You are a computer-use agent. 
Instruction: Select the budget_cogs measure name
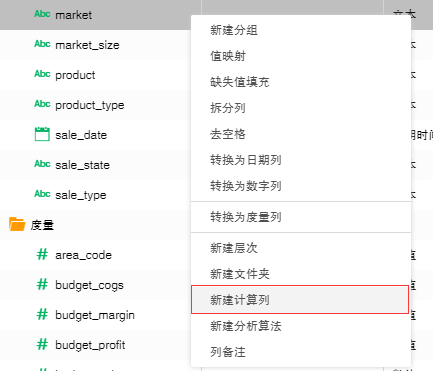click(89, 285)
